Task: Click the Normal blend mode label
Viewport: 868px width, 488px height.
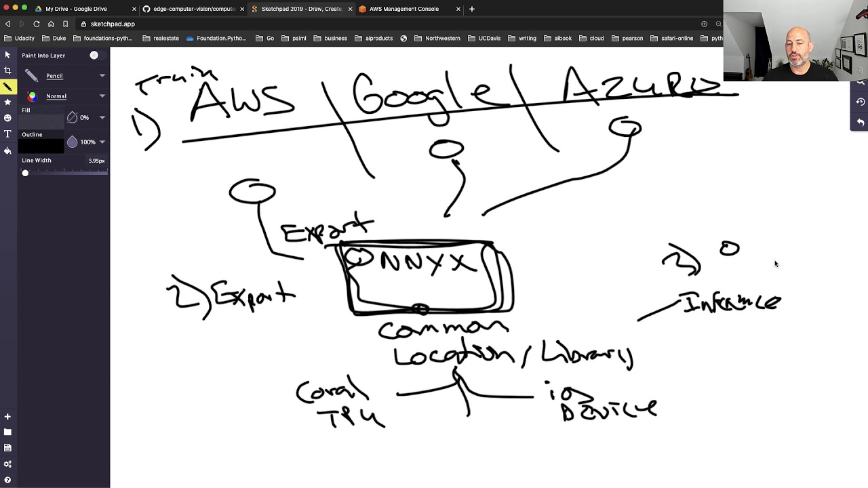Action: [x=56, y=96]
